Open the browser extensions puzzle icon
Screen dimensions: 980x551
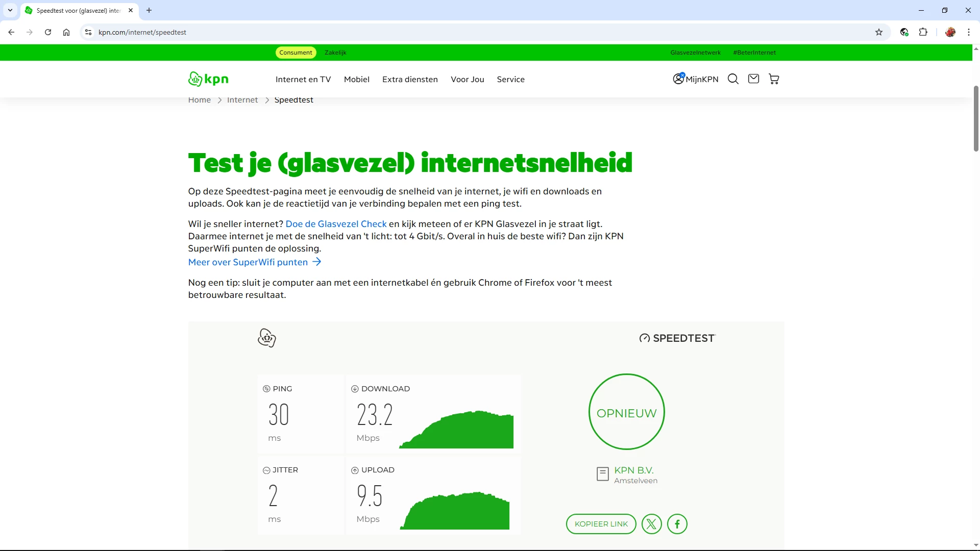pyautogui.click(x=923, y=32)
